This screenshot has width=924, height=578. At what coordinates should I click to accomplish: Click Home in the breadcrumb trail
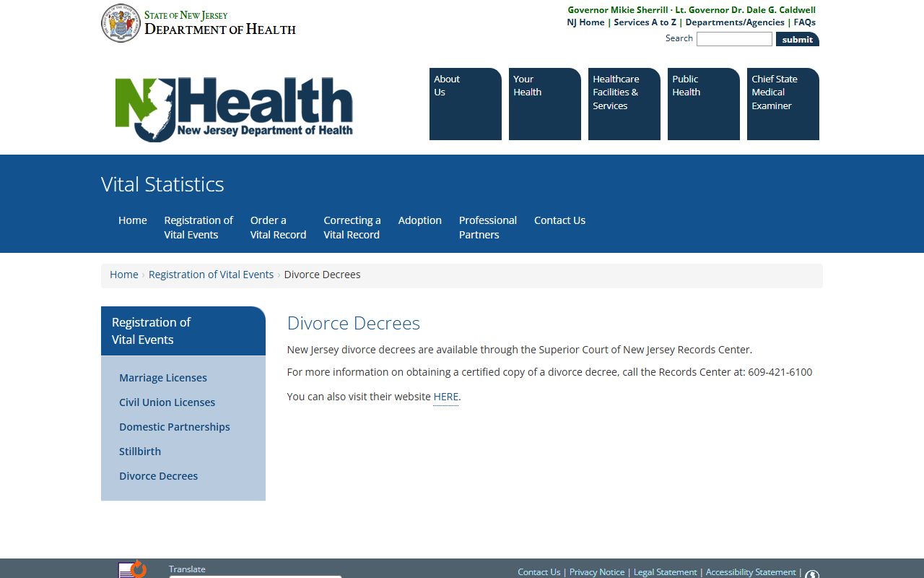pyautogui.click(x=123, y=275)
